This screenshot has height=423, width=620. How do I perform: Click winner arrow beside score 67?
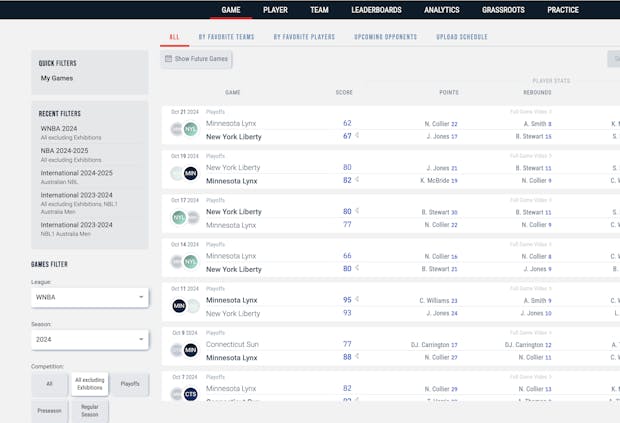pos(357,135)
